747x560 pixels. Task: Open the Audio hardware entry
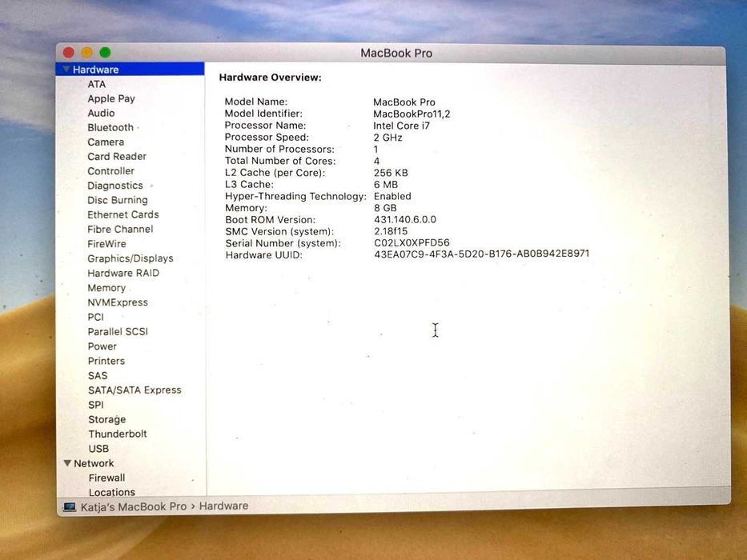pos(101,113)
